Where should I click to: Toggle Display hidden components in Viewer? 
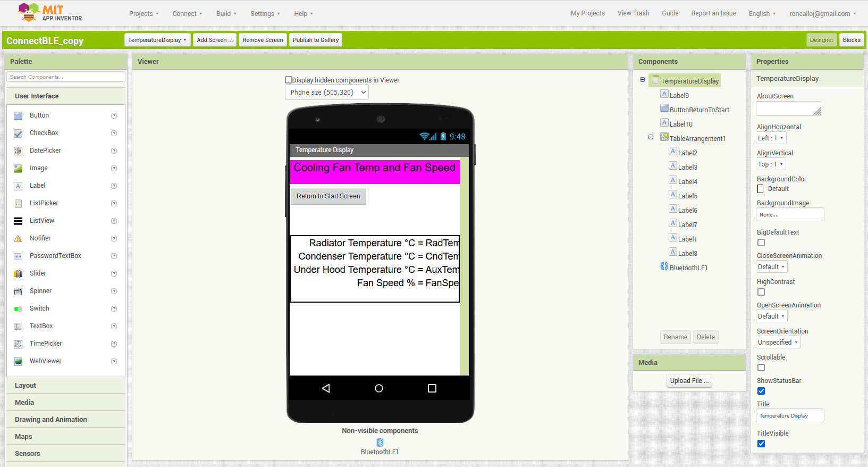click(289, 80)
